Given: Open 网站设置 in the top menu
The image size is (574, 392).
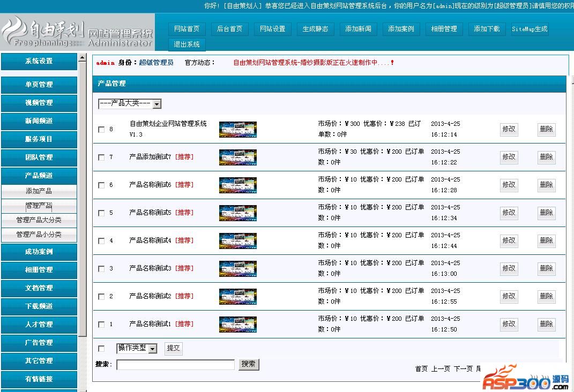Looking at the screenshot, I should point(272,29).
